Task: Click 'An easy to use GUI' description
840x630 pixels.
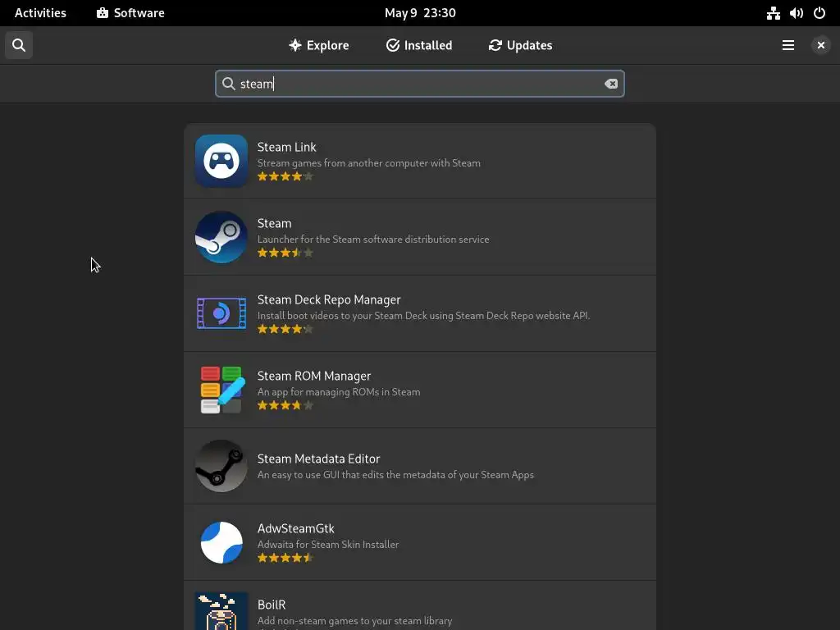Action: click(395, 475)
